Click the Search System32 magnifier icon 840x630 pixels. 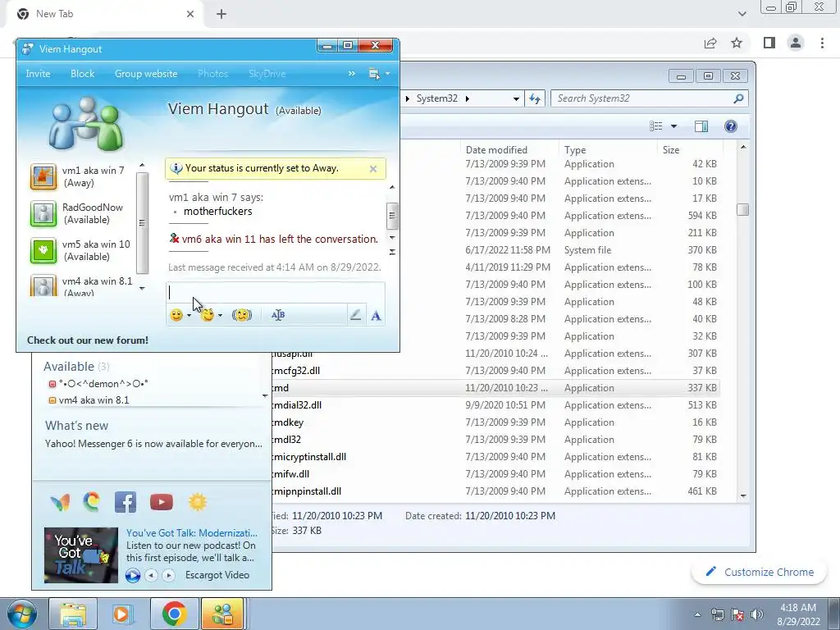(738, 98)
